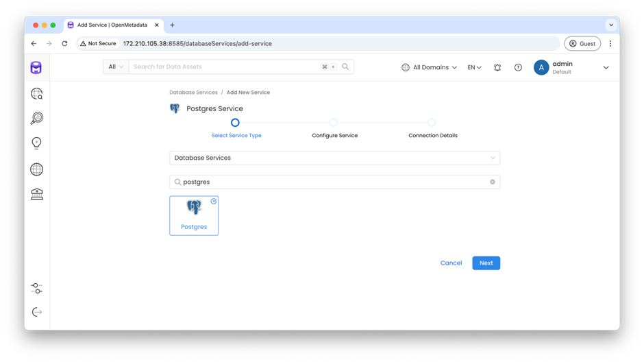Open the Insights lightbulb sidebar icon
The width and height of the screenshot is (644, 362).
pos(36,143)
